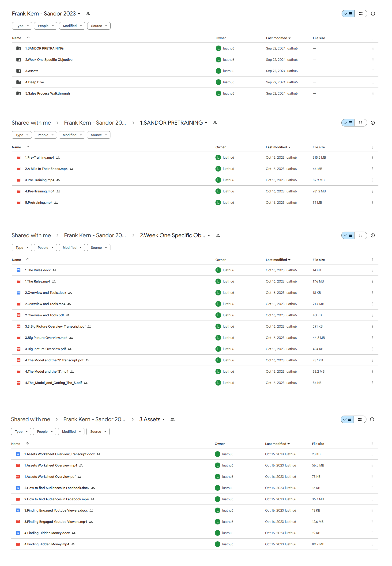
Task: Open Source filter in 1.SANDOR PRETRAINING section
Action: 98,135
